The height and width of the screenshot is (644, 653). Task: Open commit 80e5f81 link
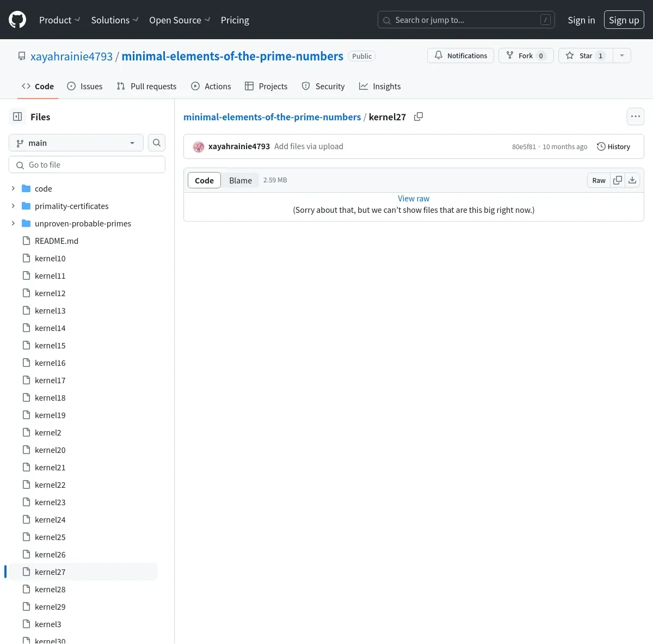click(524, 146)
